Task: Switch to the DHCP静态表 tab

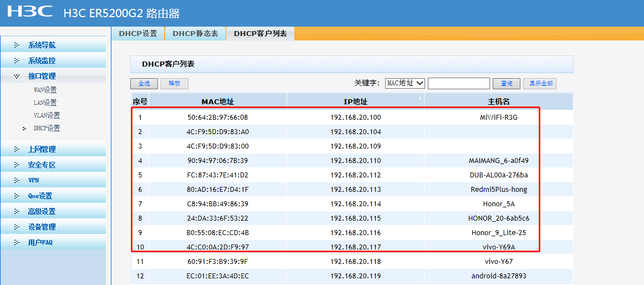Action: point(195,34)
